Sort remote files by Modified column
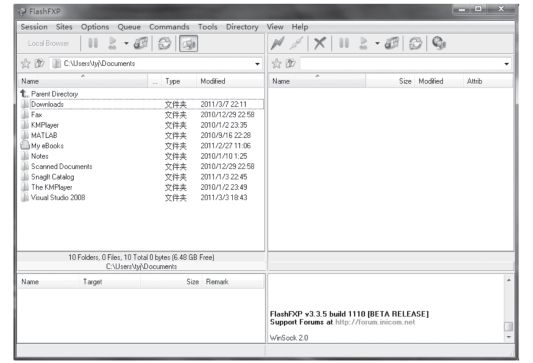The height and width of the screenshot is (363, 533). tap(439, 81)
